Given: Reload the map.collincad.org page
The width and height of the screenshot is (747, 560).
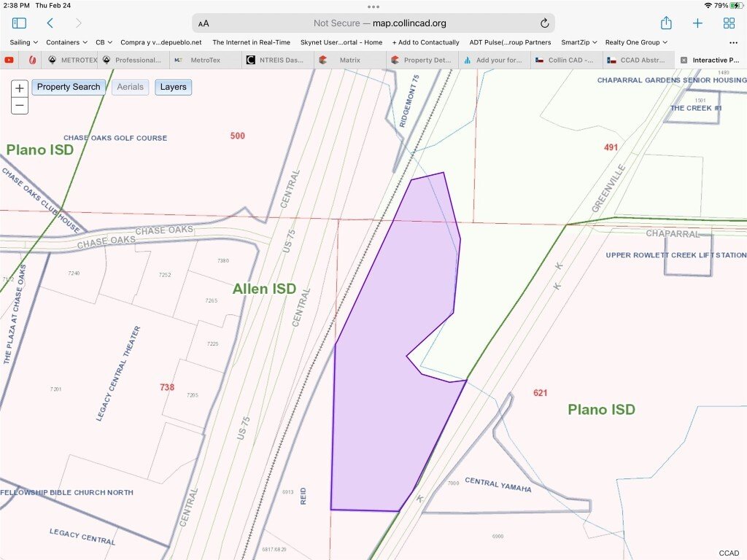Looking at the screenshot, I should (x=543, y=23).
